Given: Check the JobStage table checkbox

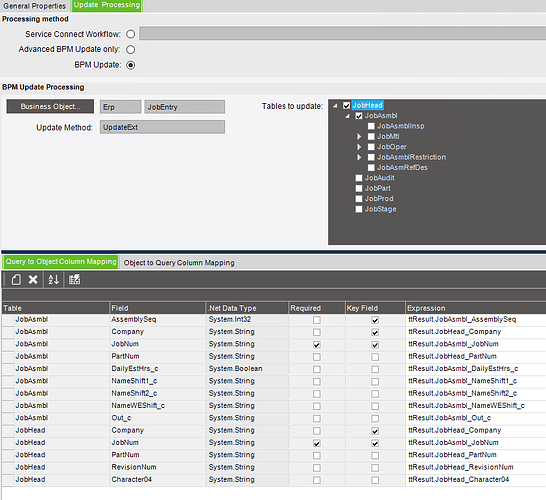Looking at the screenshot, I should pos(359,209).
